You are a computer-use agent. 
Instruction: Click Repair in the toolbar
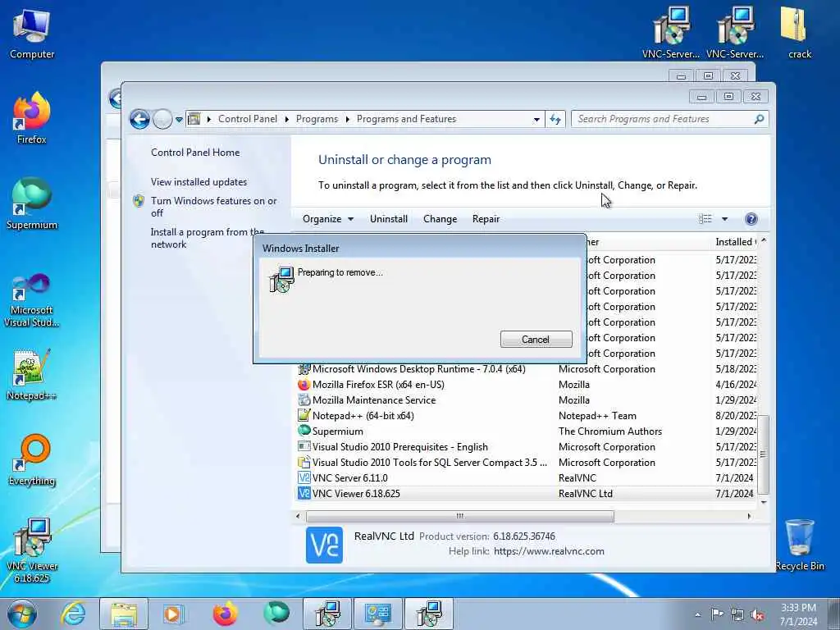pos(486,218)
